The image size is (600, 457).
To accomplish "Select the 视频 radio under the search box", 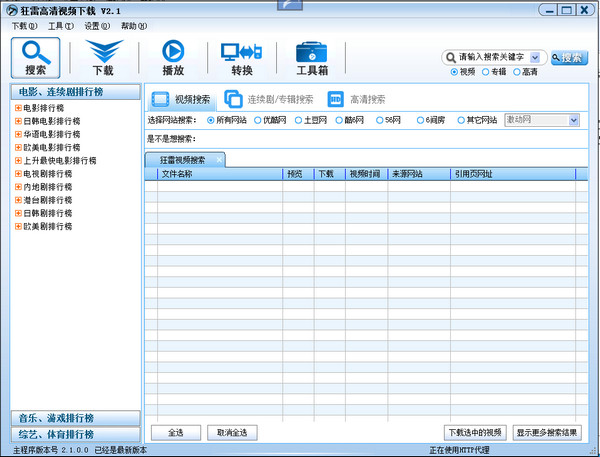I will pyautogui.click(x=454, y=72).
